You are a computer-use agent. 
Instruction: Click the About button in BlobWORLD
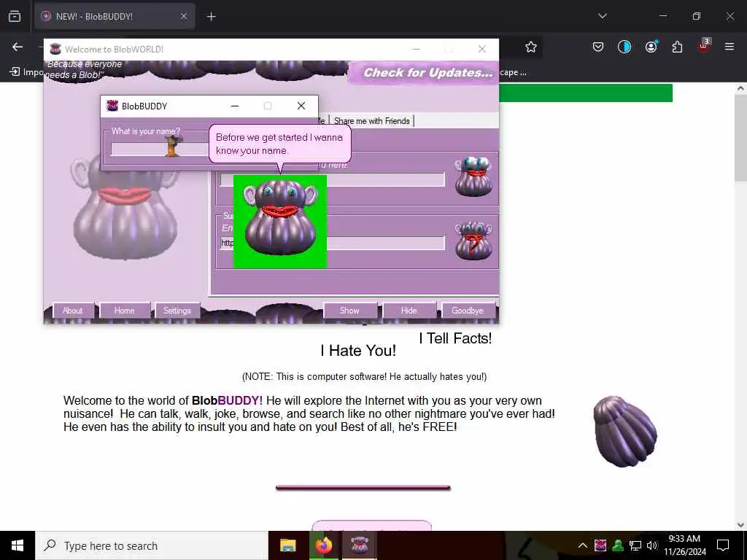coord(73,311)
